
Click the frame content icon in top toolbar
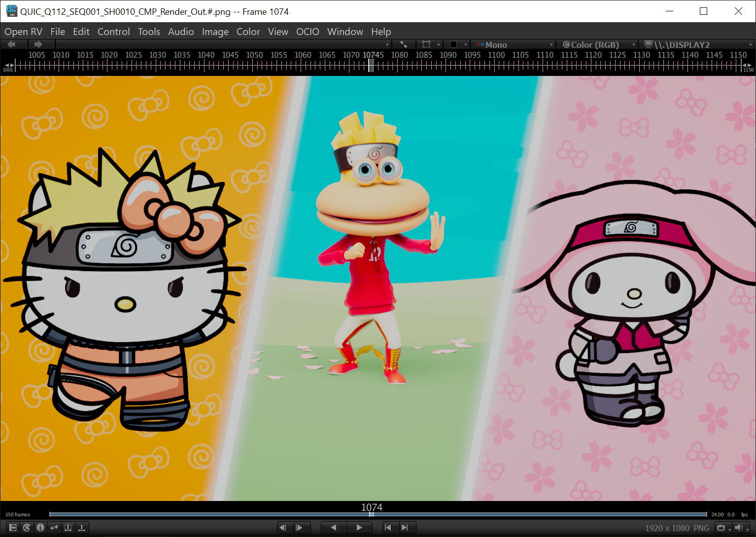[426, 44]
